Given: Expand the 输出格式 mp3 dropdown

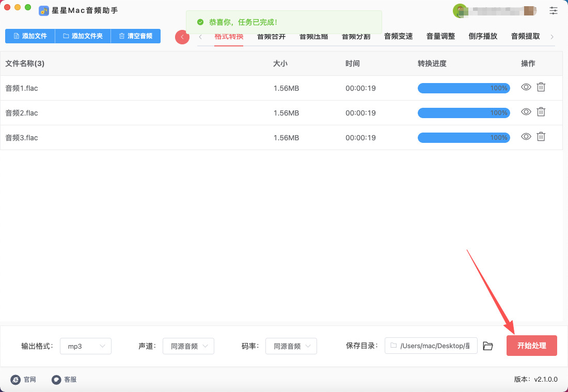Looking at the screenshot, I should (x=86, y=346).
